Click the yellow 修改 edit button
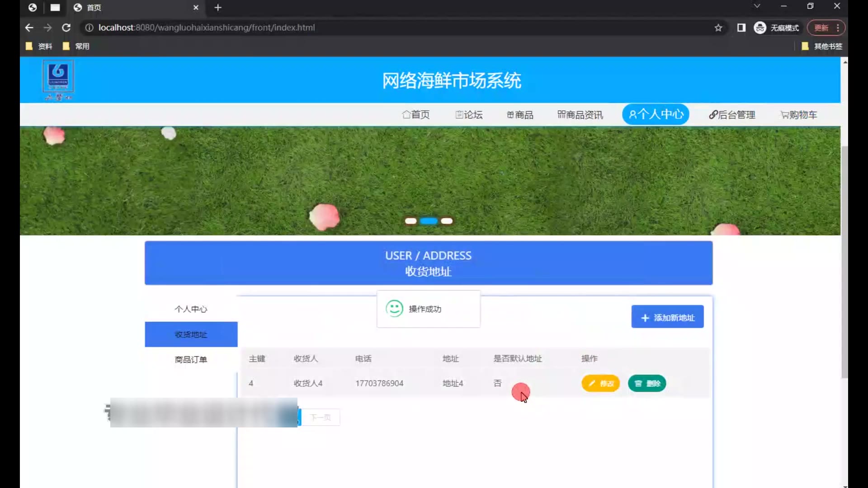Image resolution: width=868 pixels, height=488 pixels. pos(600,383)
